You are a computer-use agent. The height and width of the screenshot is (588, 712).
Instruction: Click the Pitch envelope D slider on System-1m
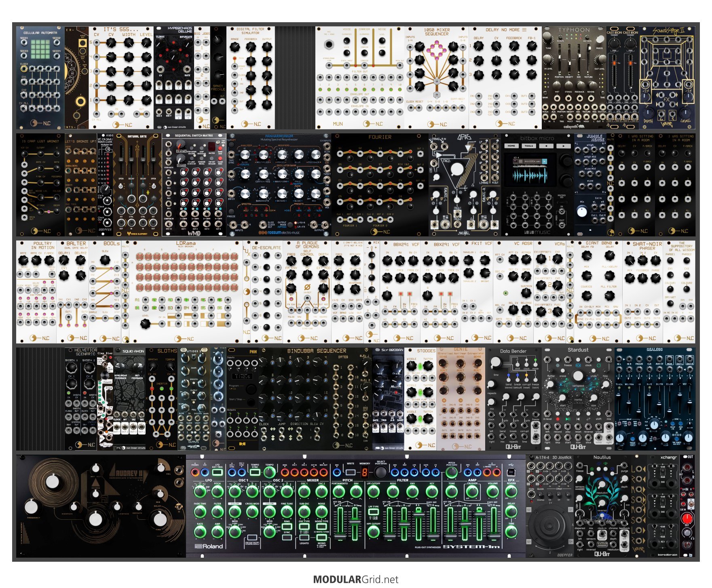coord(355,522)
